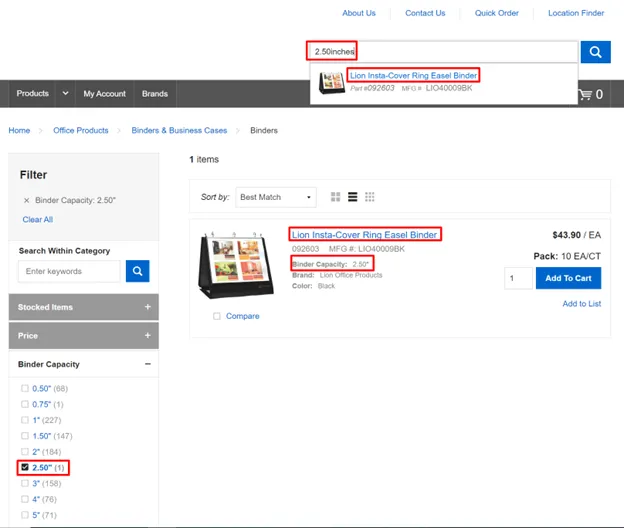Open Lion Insta-Cover Ring Easel Binder product title
Image resolution: width=624 pixels, height=528 pixels.
tap(365, 235)
